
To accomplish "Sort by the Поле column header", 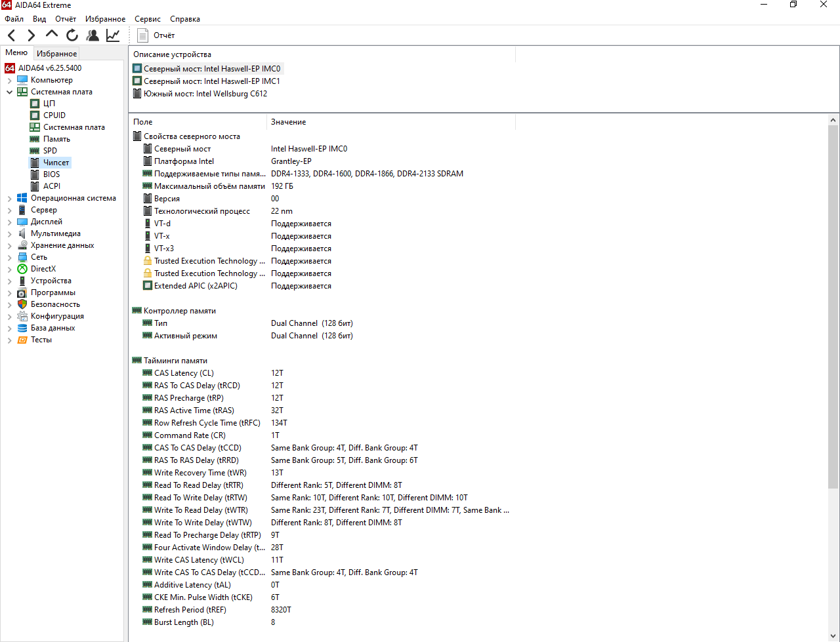I will click(x=198, y=122).
